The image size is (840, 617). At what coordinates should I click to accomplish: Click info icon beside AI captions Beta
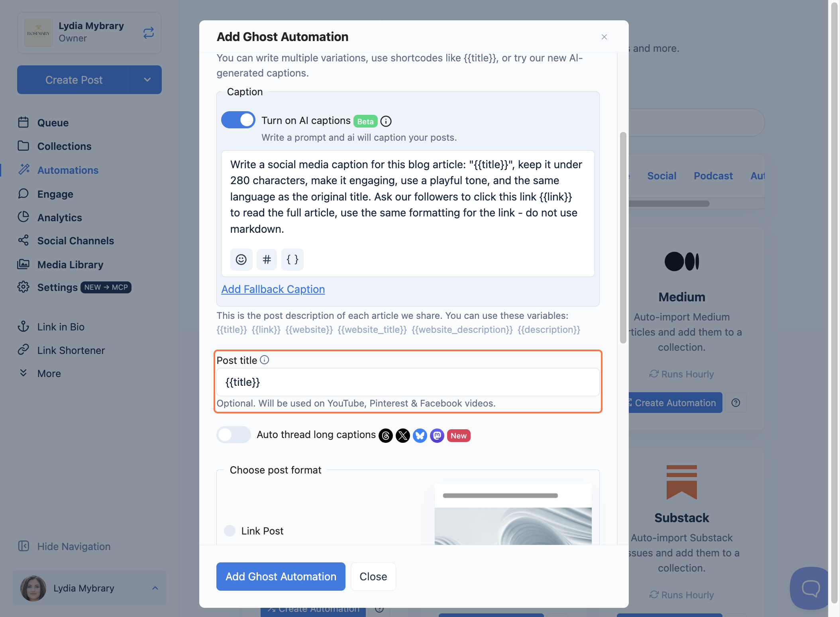pyautogui.click(x=386, y=121)
